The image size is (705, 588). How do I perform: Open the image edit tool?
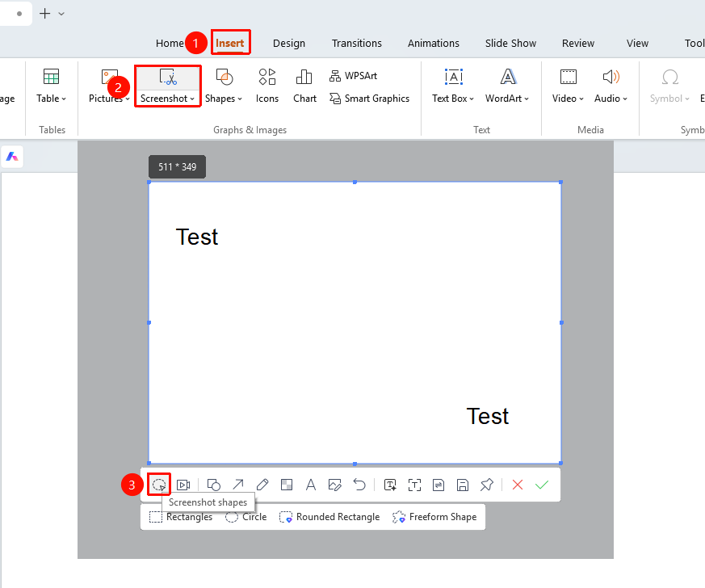[335, 485]
